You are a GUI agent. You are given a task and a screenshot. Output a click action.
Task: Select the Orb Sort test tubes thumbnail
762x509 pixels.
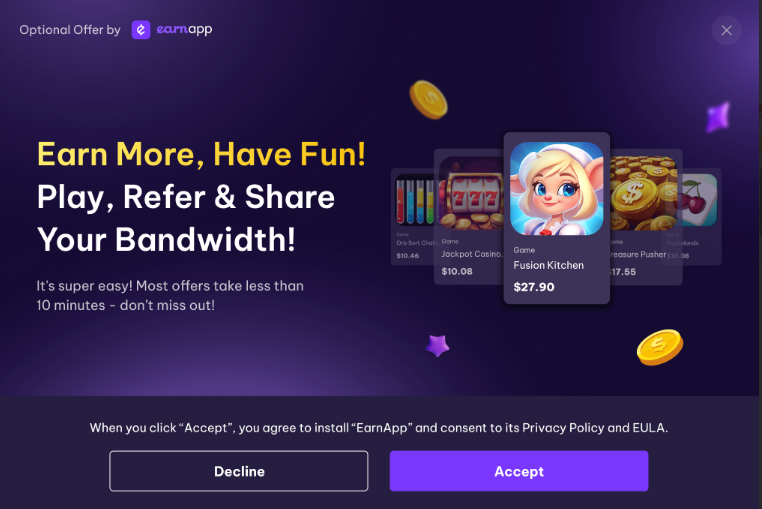point(415,199)
